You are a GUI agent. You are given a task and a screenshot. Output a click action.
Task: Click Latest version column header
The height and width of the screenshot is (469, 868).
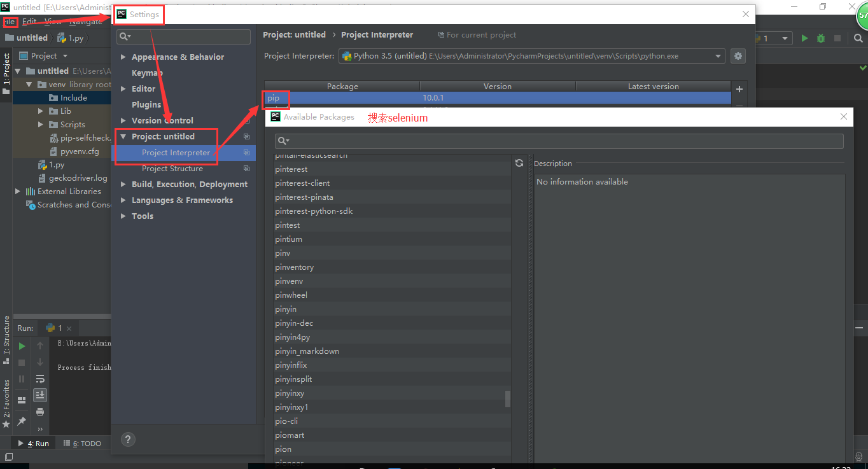tap(653, 87)
